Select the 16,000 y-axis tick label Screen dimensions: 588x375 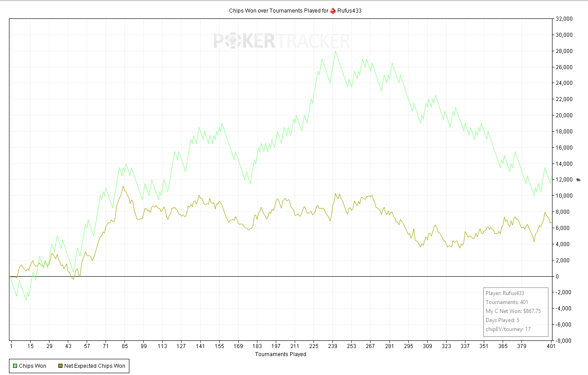[565, 148]
